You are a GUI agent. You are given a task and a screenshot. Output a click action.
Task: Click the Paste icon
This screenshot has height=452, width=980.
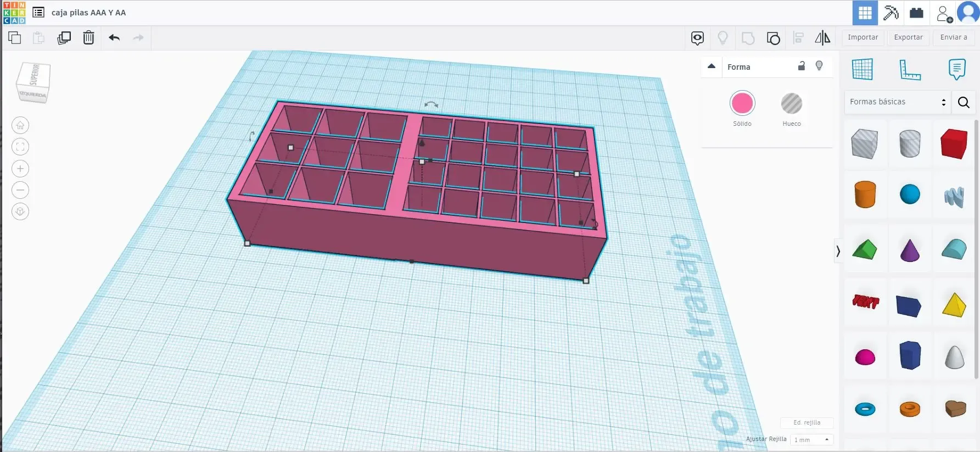tap(39, 38)
